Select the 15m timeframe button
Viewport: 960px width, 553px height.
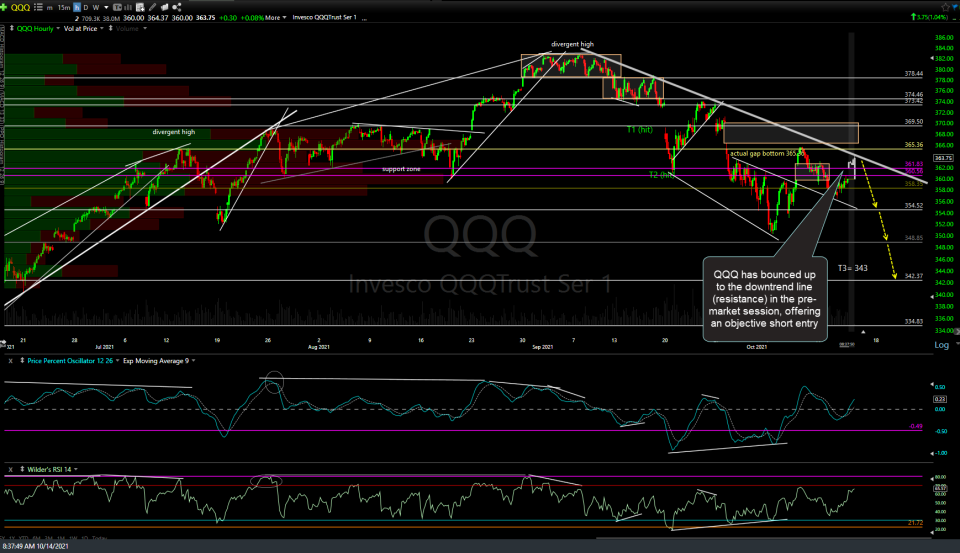pos(64,7)
